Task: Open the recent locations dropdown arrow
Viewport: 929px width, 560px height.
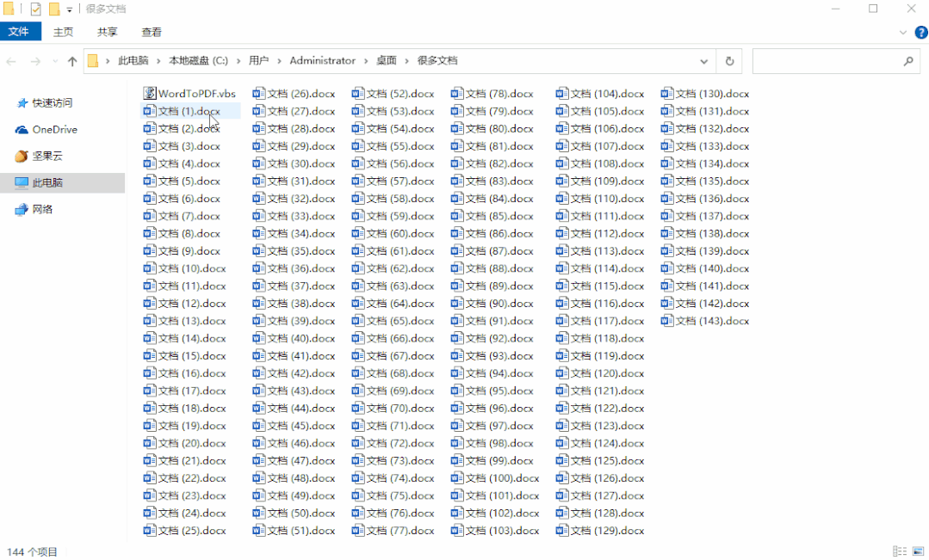Action: click(55, 61)
